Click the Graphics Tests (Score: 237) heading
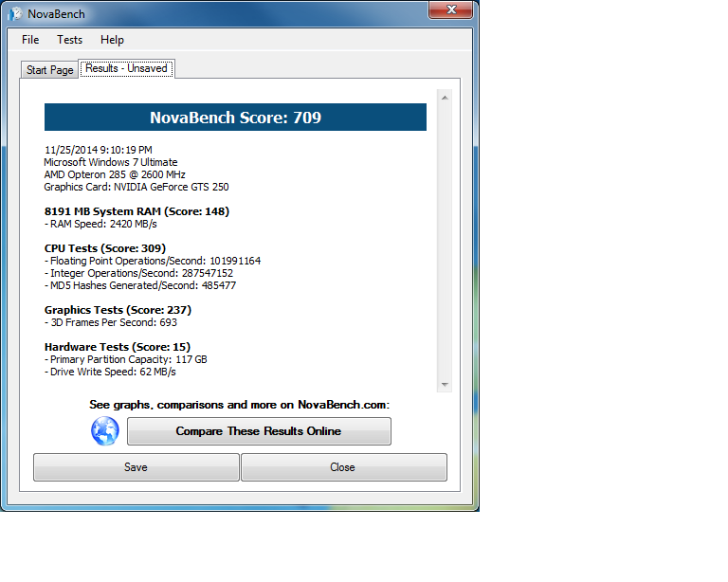 coord(118,310)
